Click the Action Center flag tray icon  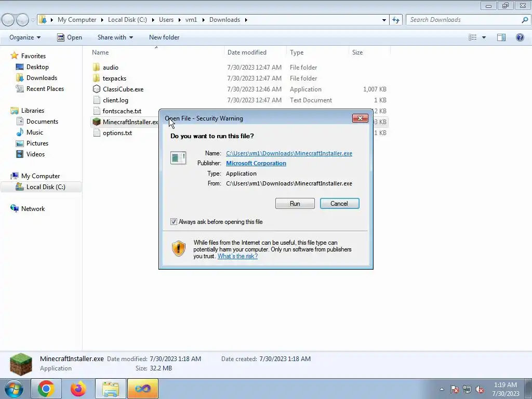tap(455, 390)
